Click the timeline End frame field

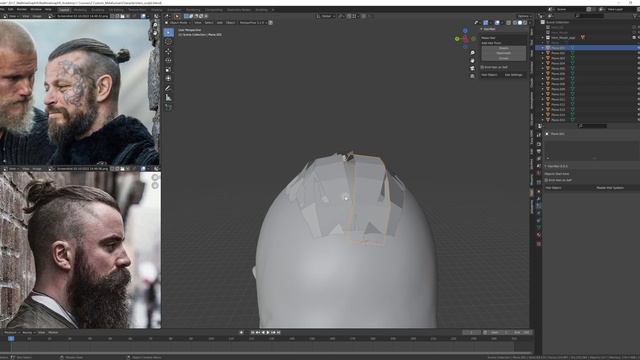tap(522, 332)
